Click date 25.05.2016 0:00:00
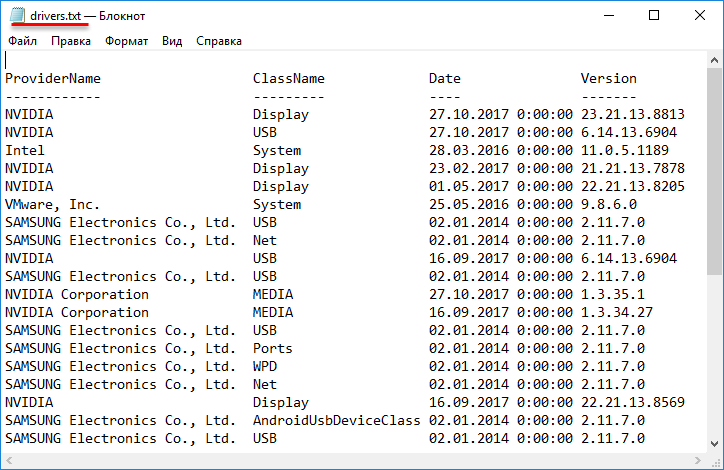The width and height of the screenshot is (724, 470). point(501,204)
